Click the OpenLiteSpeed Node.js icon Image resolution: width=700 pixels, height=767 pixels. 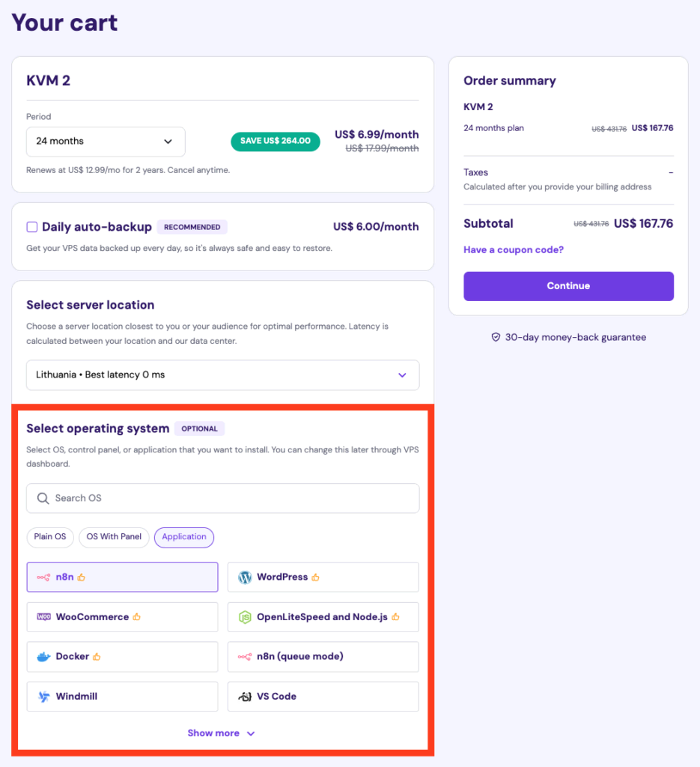tap(245, 617)
